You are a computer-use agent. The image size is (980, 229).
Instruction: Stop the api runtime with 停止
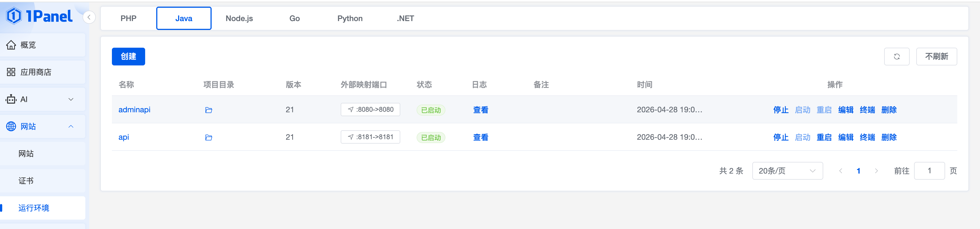click(781, 137)
